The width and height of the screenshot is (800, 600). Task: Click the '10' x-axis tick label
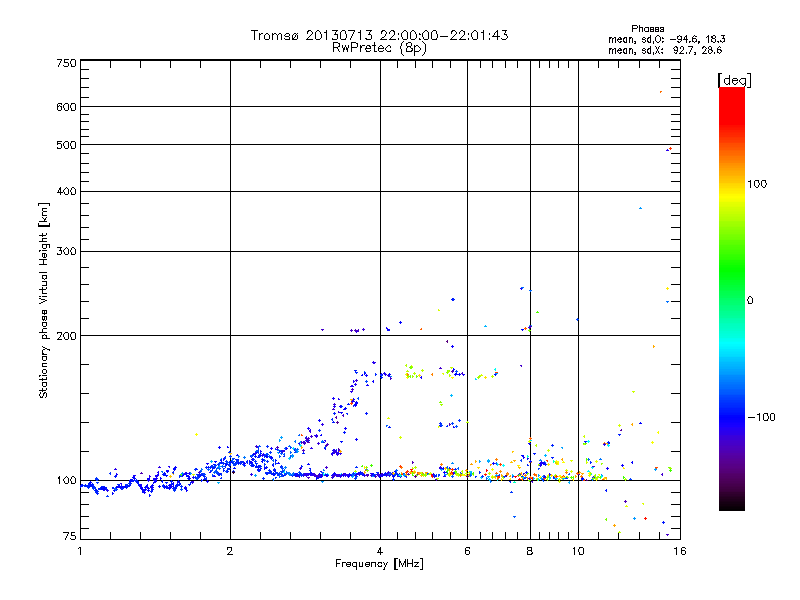[578, 551]
